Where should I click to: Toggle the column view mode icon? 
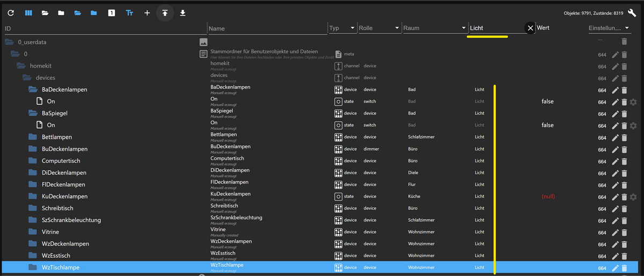coord(28,13)
